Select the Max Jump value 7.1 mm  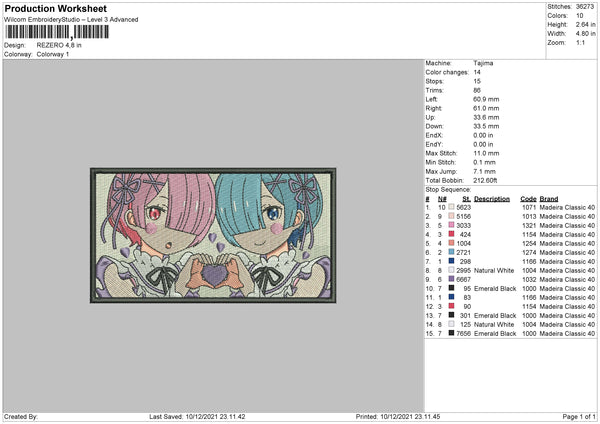click(x=484, y=171)
